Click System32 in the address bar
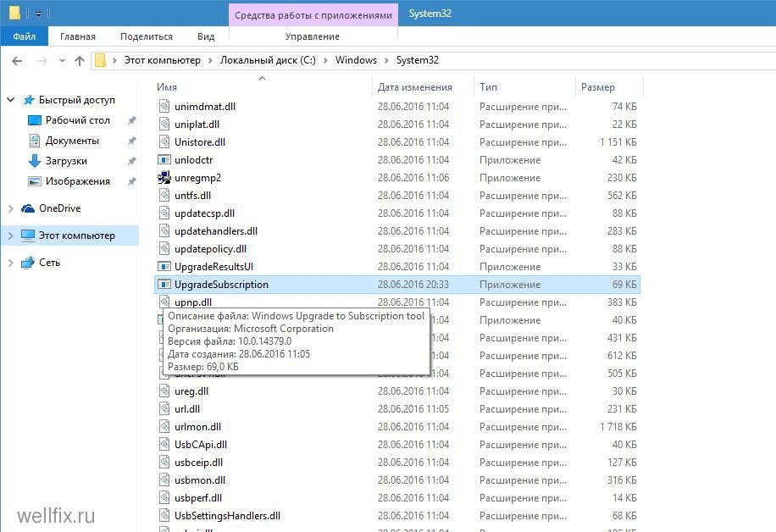This screenshot has width=776, height=532. click(x=417, y=60)
